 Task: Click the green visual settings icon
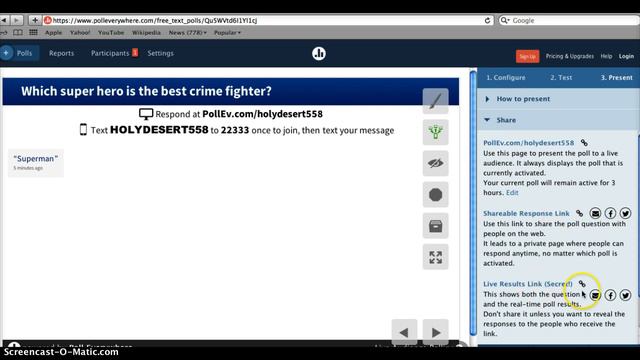pos(436,132)
